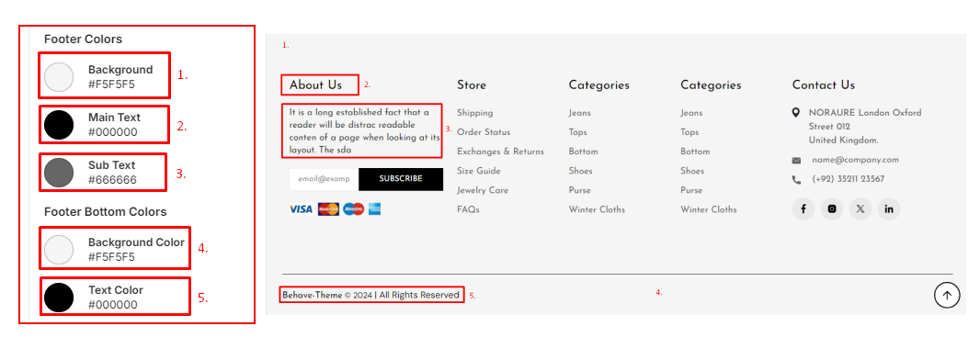
Task: Click the Maestro payment icon
Action: [x=354, y=209]
